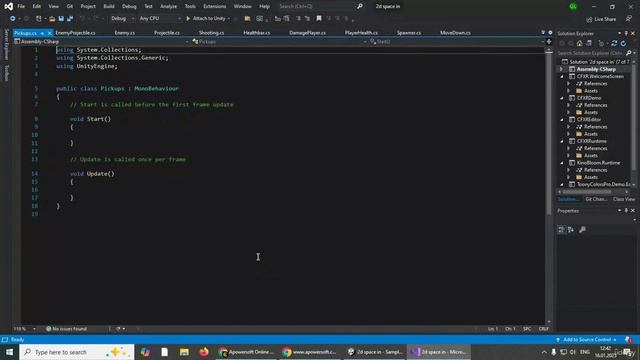
Task: Open the Start() member dropdown
Action: click(x=457, y=42)
